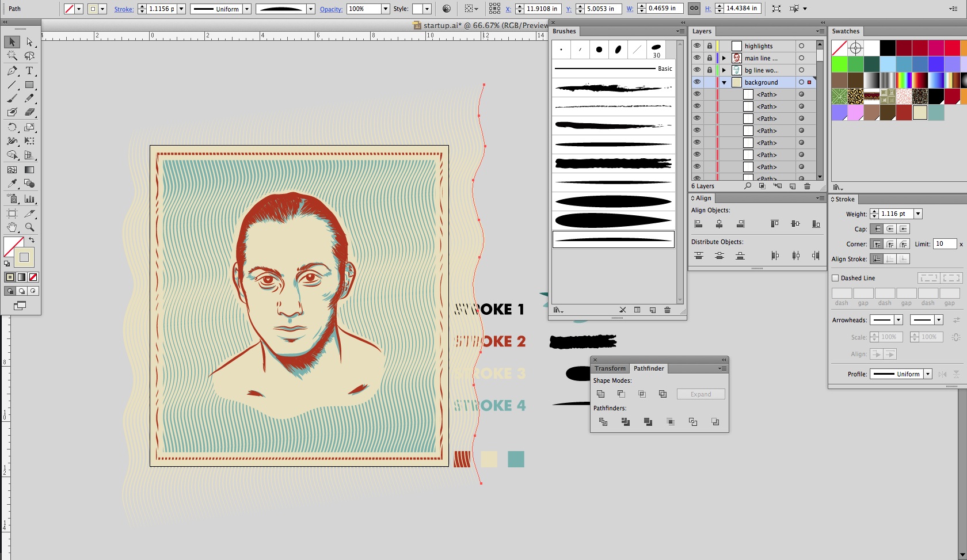Open the Stroke panel link
This screenshot has height=560, width=967.
(x=123, y=9)
